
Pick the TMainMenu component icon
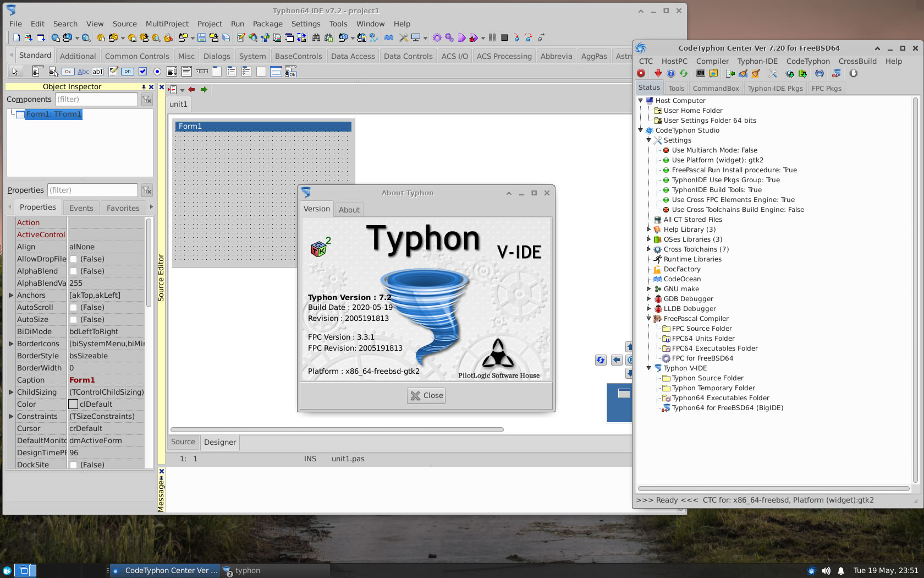pyautogui.click(x=38, y=71)
